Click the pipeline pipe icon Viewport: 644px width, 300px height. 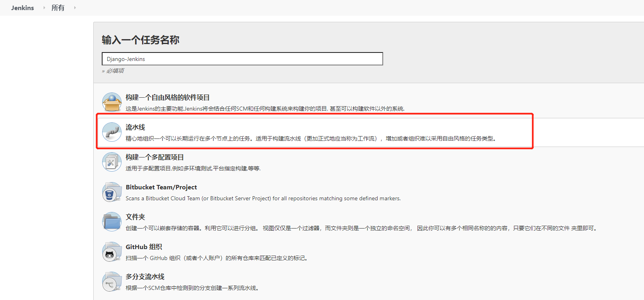[x=112, y=132]
